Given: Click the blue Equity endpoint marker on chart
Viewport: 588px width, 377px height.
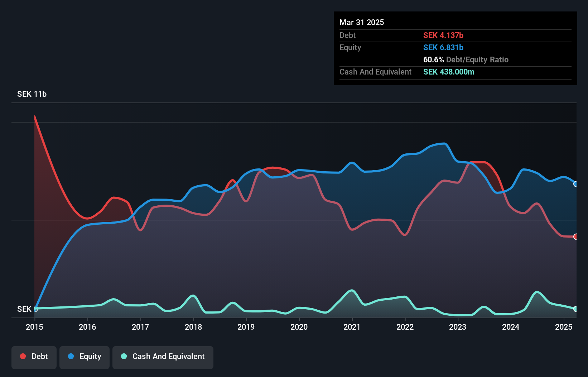Looking at the screenshot, I should [x=575, y=184].
